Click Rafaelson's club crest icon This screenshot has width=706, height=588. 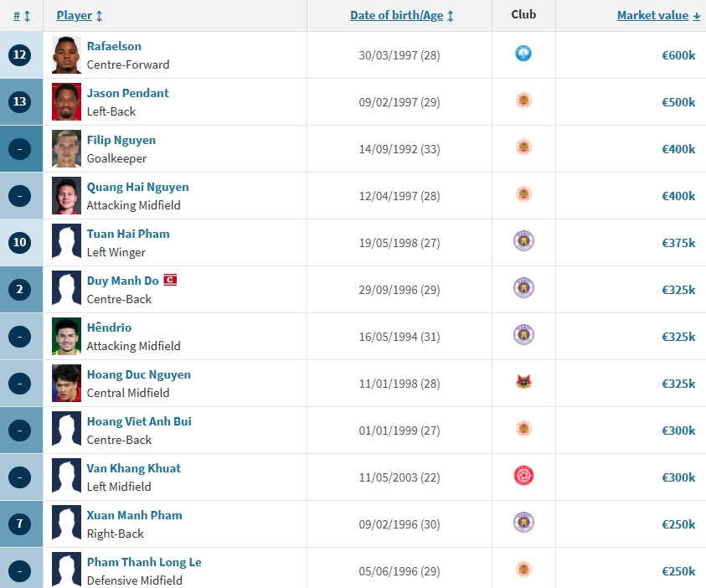pyautogui.click(x=523, y=54)
